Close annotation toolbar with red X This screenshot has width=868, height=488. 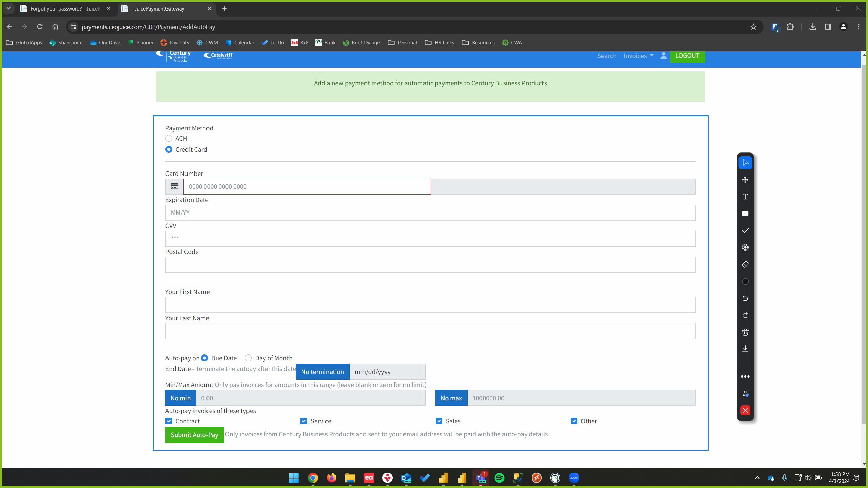[745, 410]
